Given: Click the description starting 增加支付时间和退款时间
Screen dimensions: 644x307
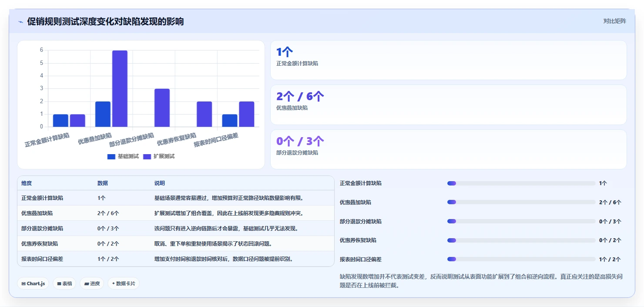Looking at the screenshot, I should [224, 259].
